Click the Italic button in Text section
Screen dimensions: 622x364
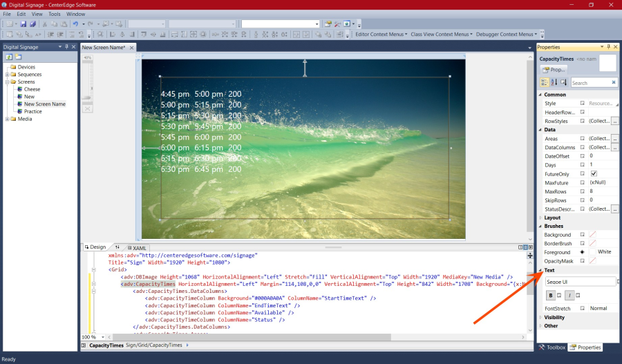pyautogui.click(x=569, y=296)
